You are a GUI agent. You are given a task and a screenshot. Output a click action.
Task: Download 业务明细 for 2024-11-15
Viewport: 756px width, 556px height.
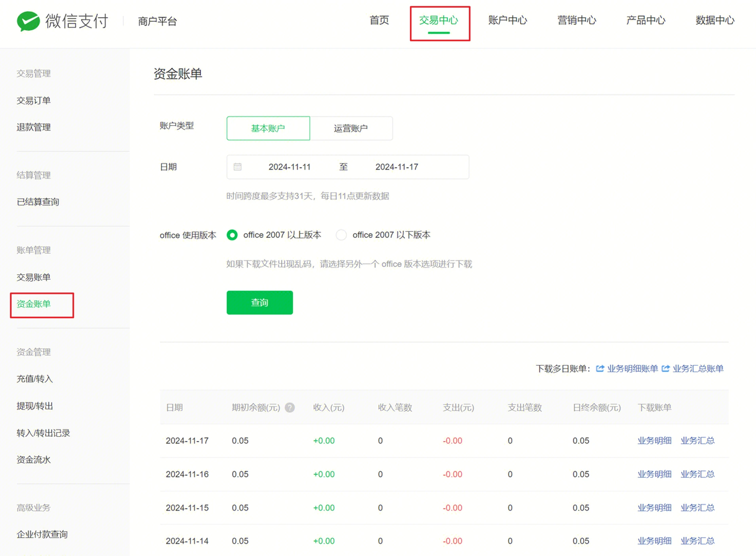pos(654,508)
